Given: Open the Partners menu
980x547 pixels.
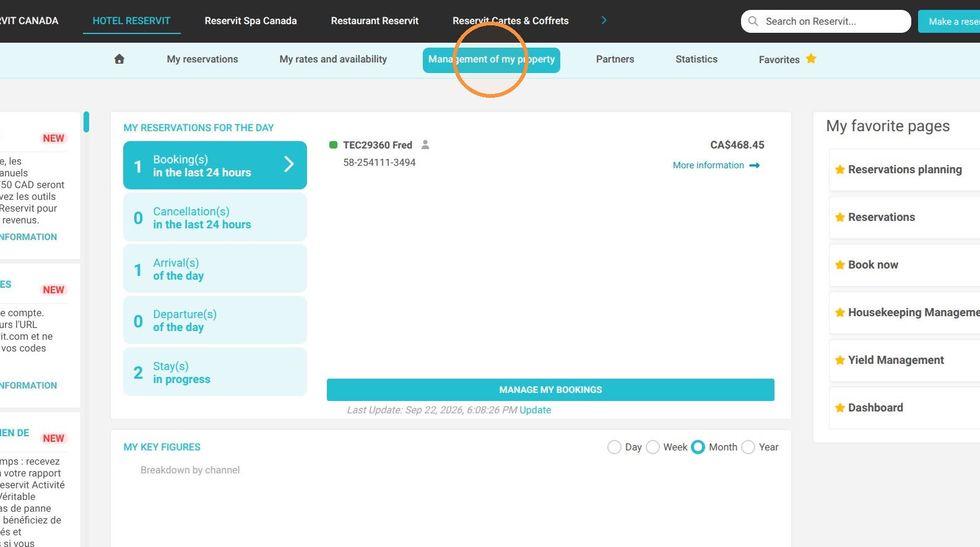Looking at the screenshot, I should pos(615,59).
